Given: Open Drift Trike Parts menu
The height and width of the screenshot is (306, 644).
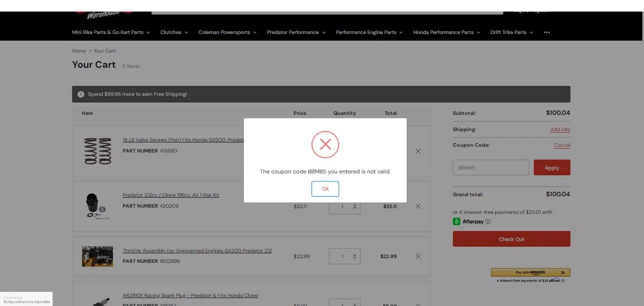Looking at the screenshot, I should coord(508,32).
